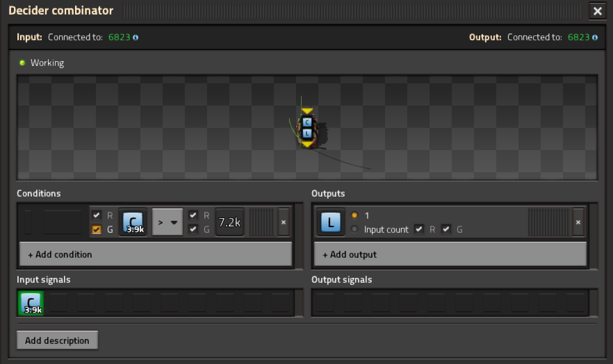This screenshot has height=364, width=613.
Task: Click the + Add output button
Action: [x=450, y=254]
